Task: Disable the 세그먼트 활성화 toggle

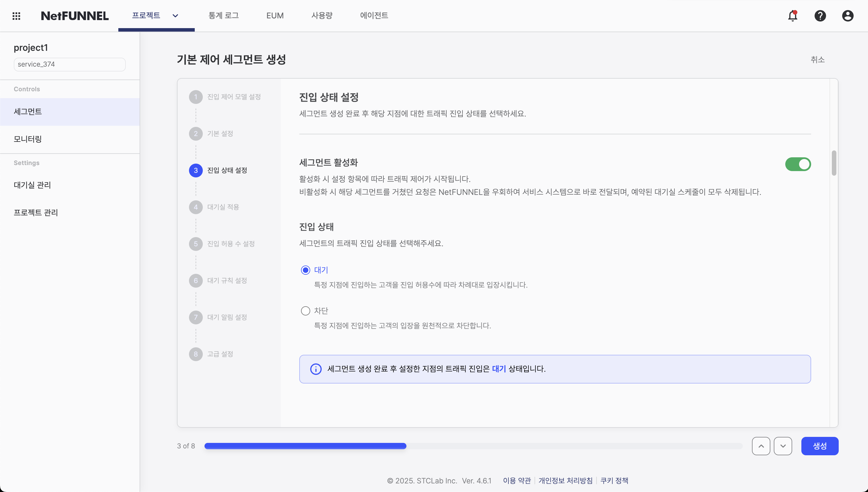Action: 798,164
